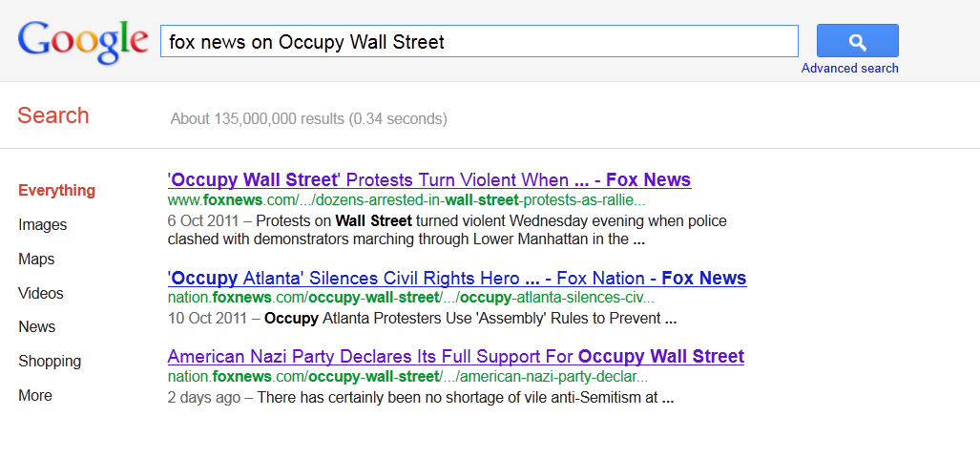The image size is (980, 458).
Task: Switch to Shopping results
Action: pyautogui.click(x=50, y=361)
